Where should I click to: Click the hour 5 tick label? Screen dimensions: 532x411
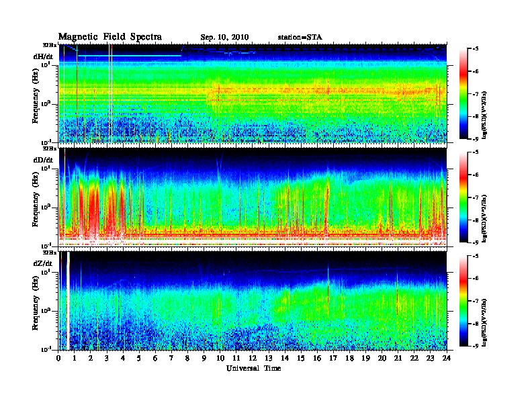click(x=139, y=359)
